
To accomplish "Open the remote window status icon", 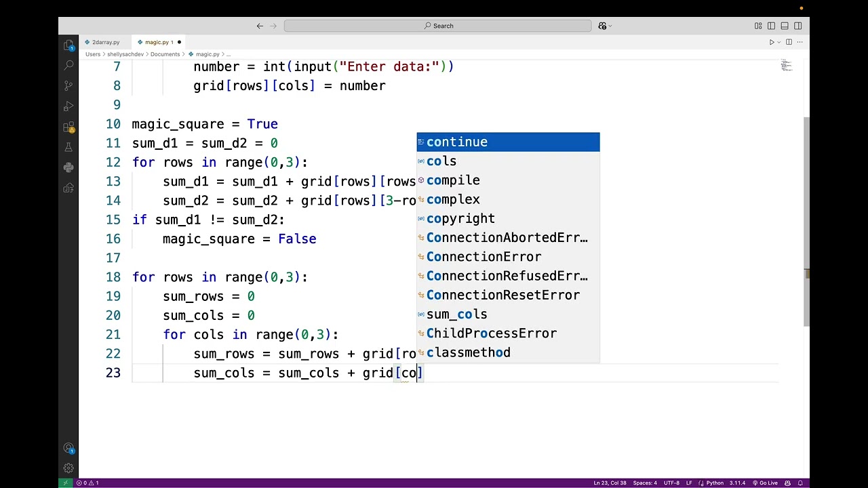I will point(65,483).
